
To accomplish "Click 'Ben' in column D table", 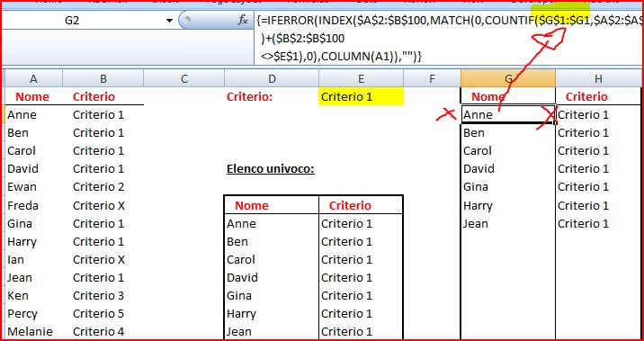I will pos(237,241).
